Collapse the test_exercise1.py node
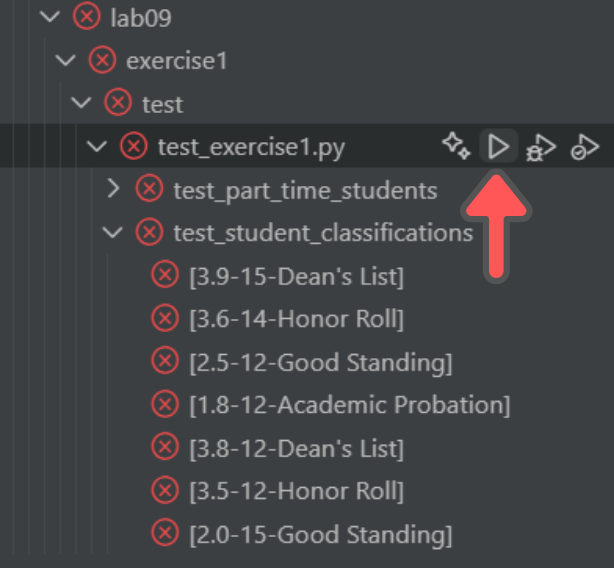 (97, 146)
